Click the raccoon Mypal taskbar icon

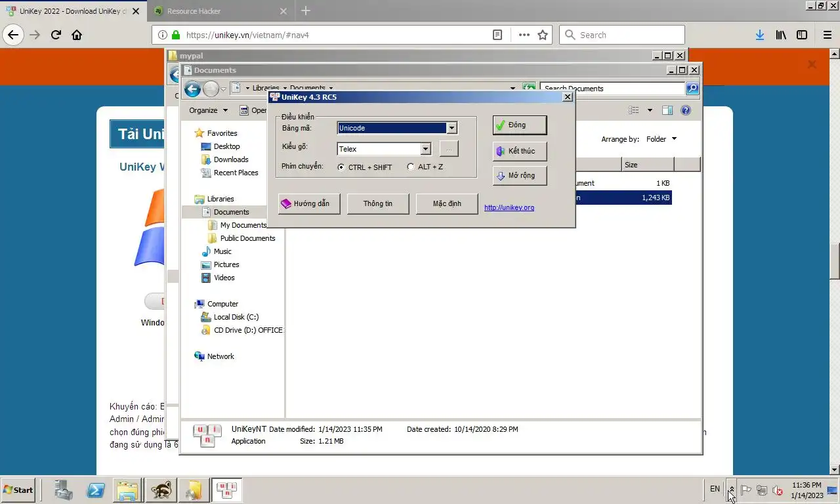[161, 490]
